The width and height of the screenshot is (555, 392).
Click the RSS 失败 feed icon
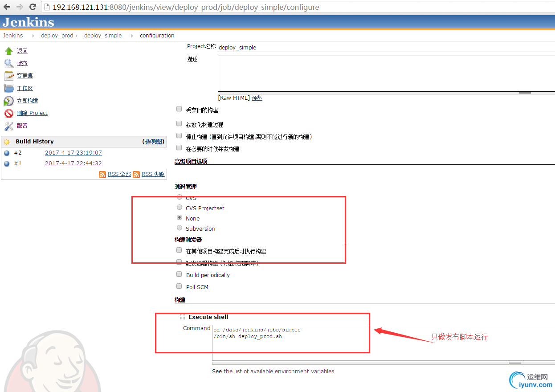(x=136, y=174)
